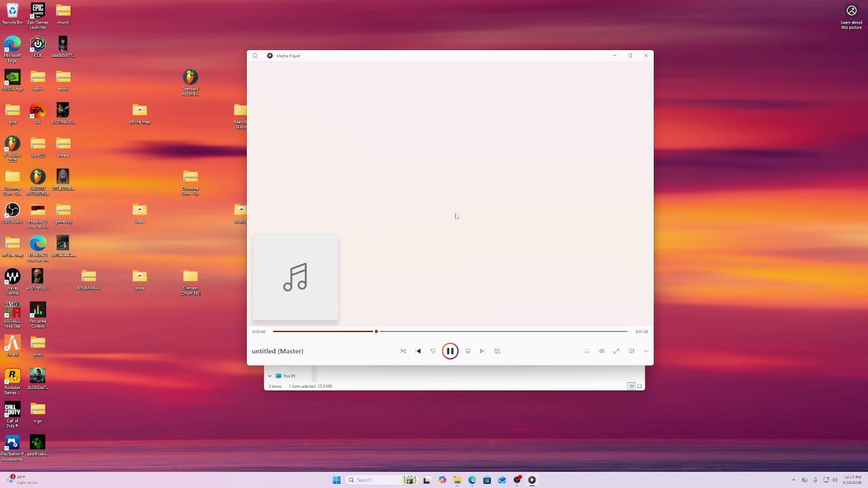
Task: Select the OBS Studio desktop icon
Action: click(12, 213)
